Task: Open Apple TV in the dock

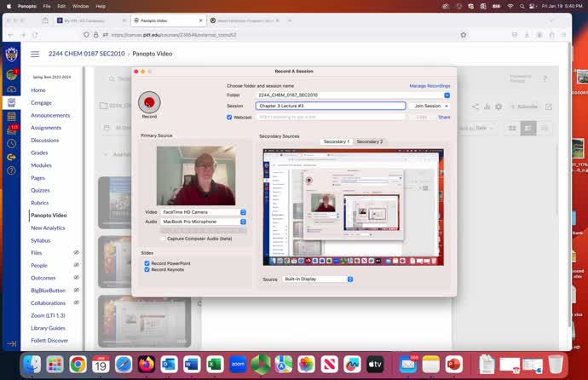Action: tap(375, 365)
